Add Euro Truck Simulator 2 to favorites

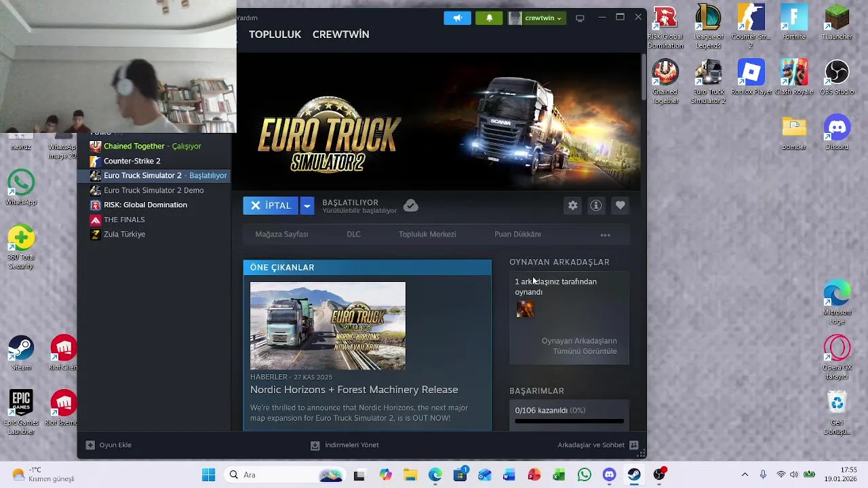click(620, 205)
